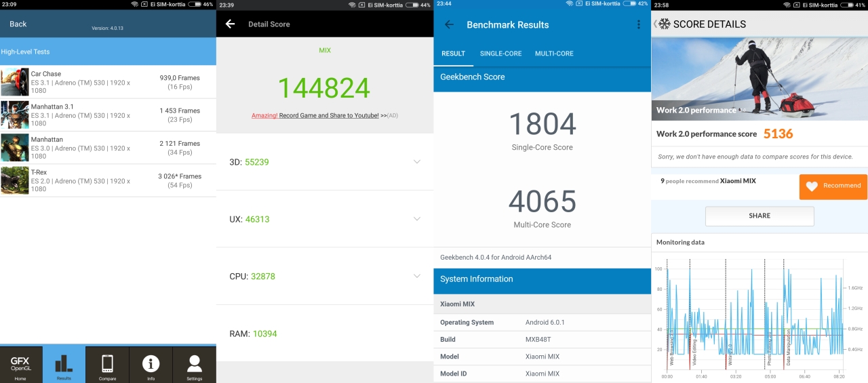Switch to the MULTI-CORE tab

(x=554, y=54)
